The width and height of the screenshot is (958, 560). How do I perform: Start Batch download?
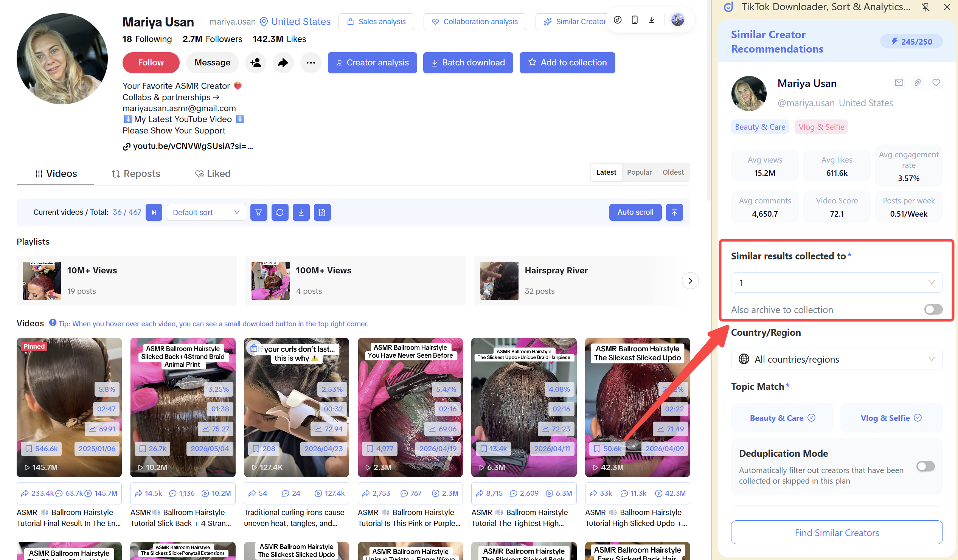pyautogui.click(x=468, y=62)
